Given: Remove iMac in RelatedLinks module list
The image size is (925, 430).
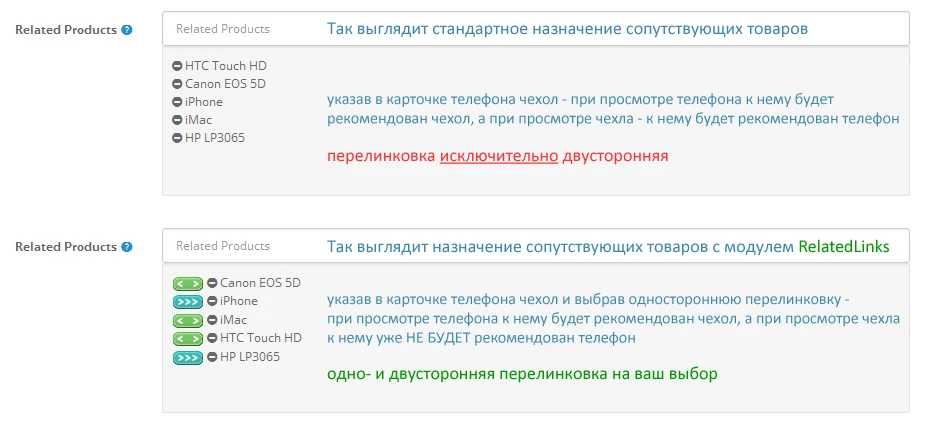Looking at the screenshot, I should click(x=212, y=320).
